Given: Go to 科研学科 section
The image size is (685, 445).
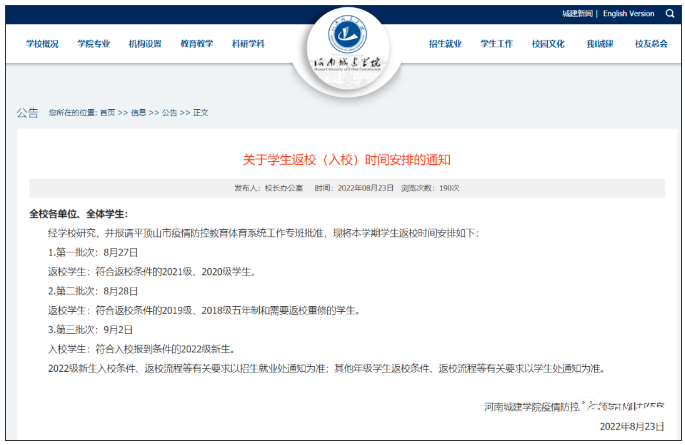Looking at the screenshot, I should [248, 44].
